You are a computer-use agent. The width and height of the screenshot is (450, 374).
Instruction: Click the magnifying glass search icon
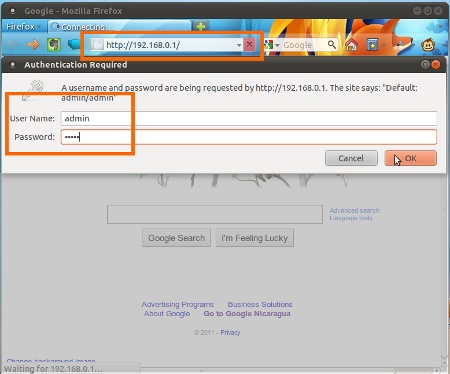(332, 44)
